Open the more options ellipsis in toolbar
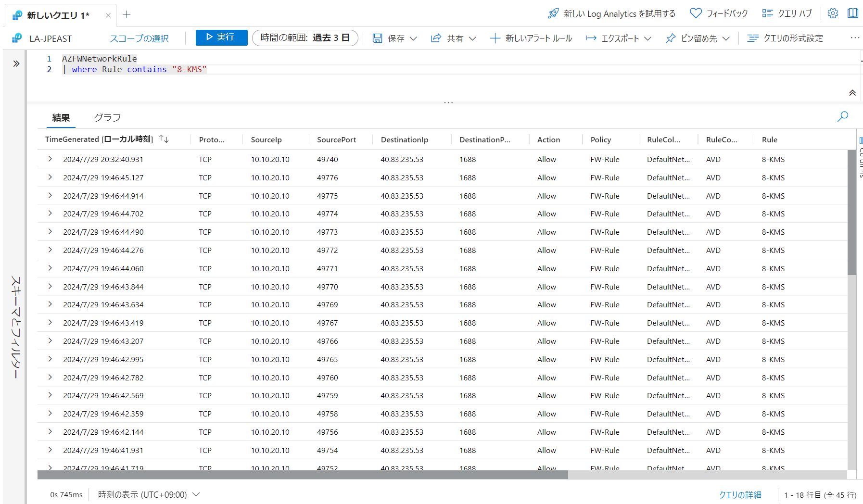 [x=855, y=38]
